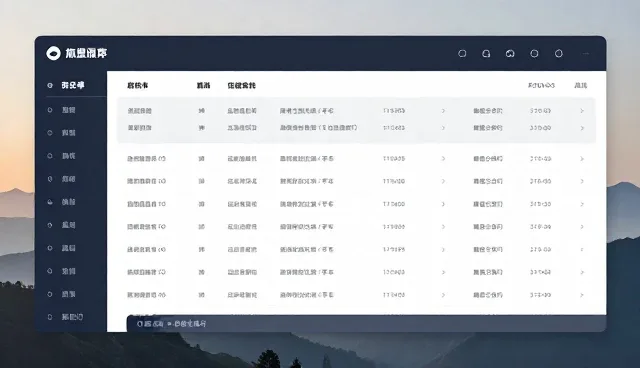Click the far-right table header label
The height and width of the screenshot is (368, 640).
pos(580,86)
